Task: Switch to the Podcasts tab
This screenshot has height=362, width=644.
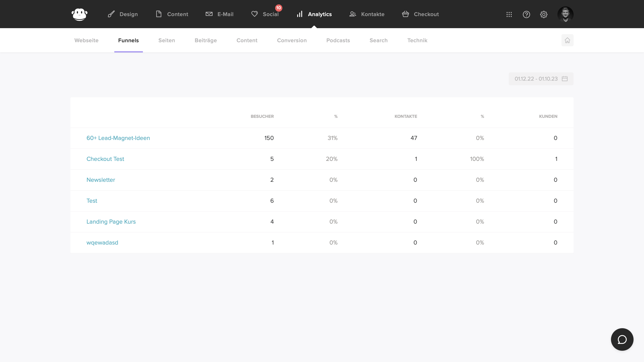Action: click(x=338, y=40)
